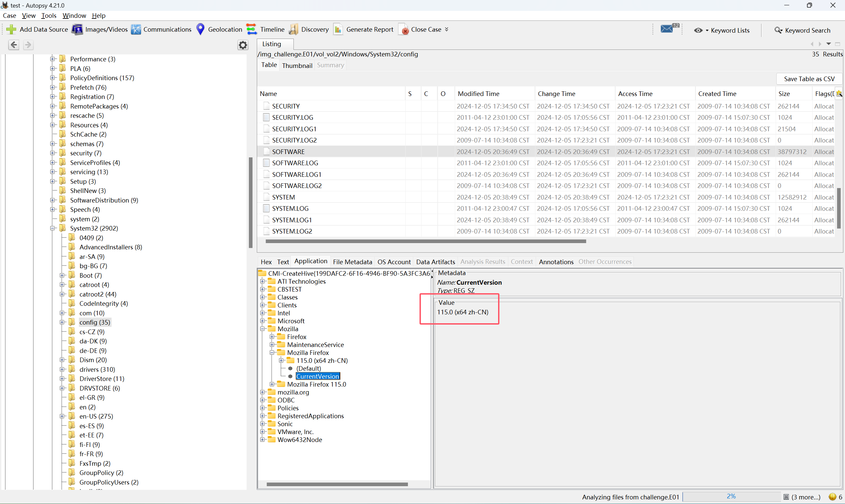Image resolution: width=845 pixels, height=504 pixels.
Task: Open the Tools menu
Action: pos(49,16)
